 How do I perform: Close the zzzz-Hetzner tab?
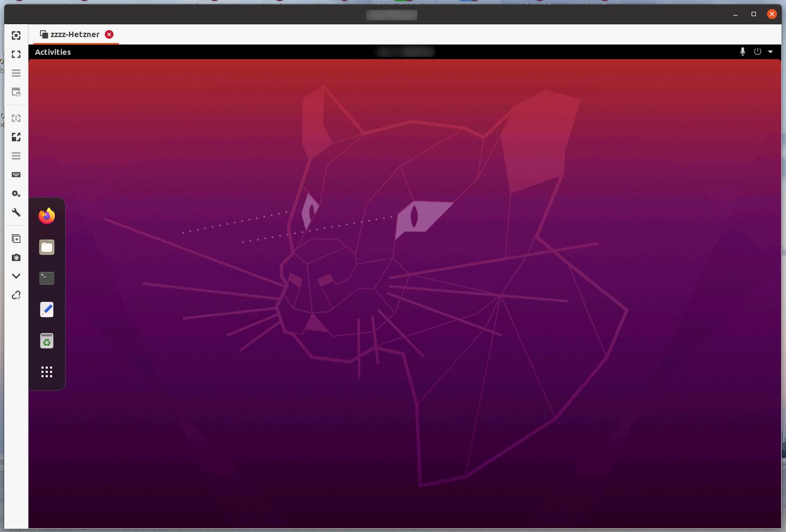pyautogui.click(x=109, y=34)
